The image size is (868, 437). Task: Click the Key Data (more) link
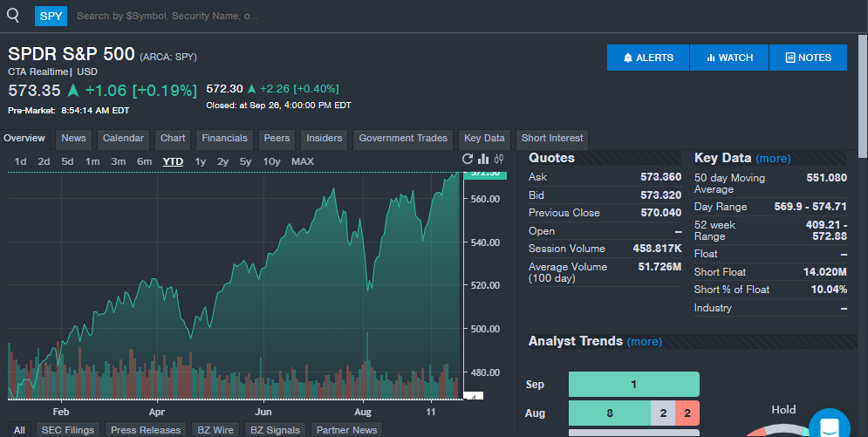click(773, 159)
